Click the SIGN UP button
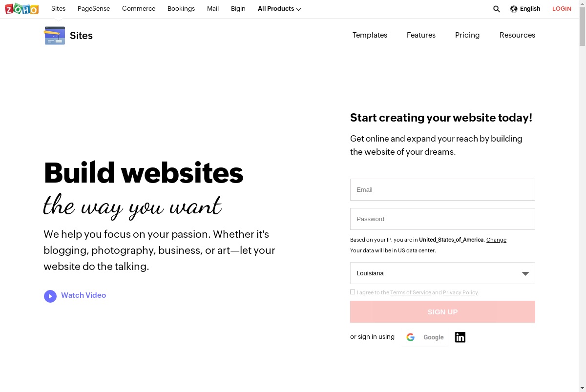The width and height of the screenshot is (586, 392). tap(442, 311)
